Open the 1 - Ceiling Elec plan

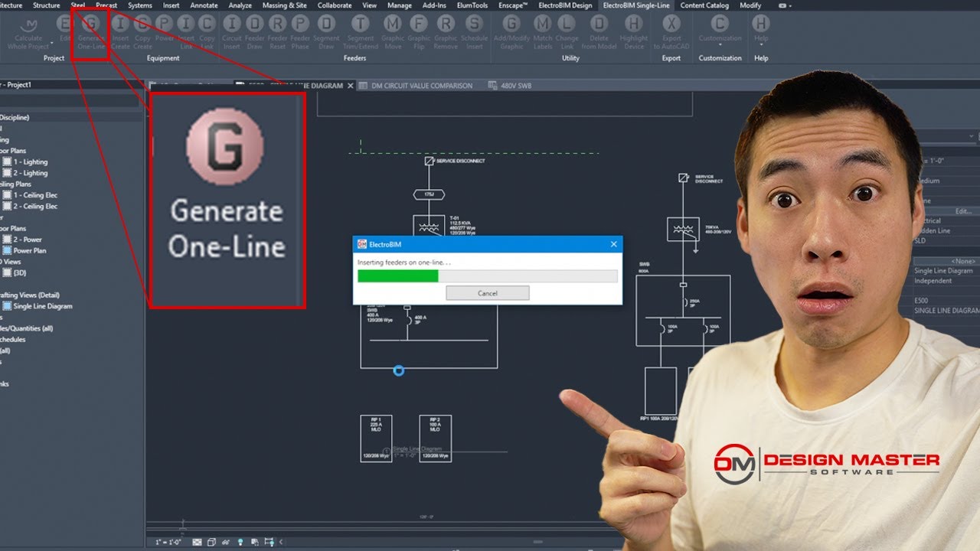[35, 195]
